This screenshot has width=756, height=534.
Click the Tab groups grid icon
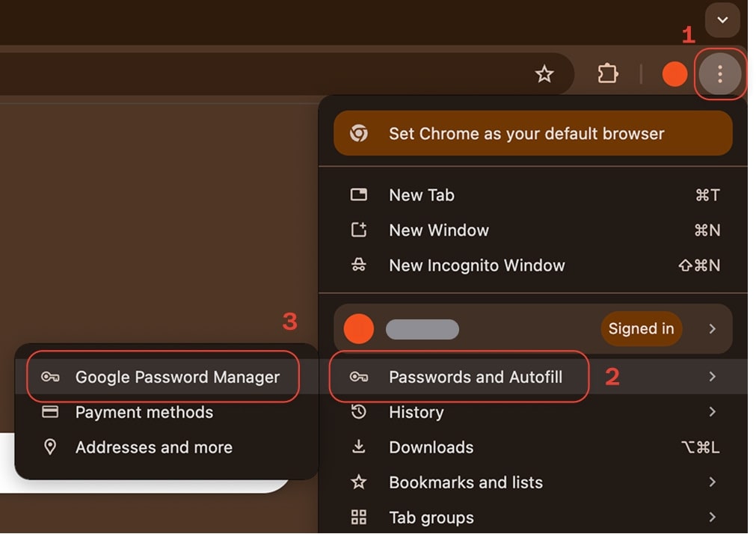click(359, 517)
